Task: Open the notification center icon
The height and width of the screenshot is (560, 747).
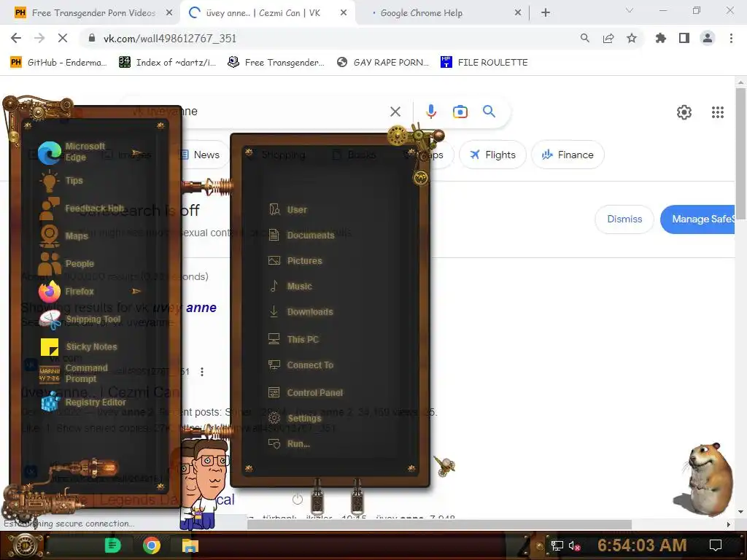Action: click(x=715, y=545)
